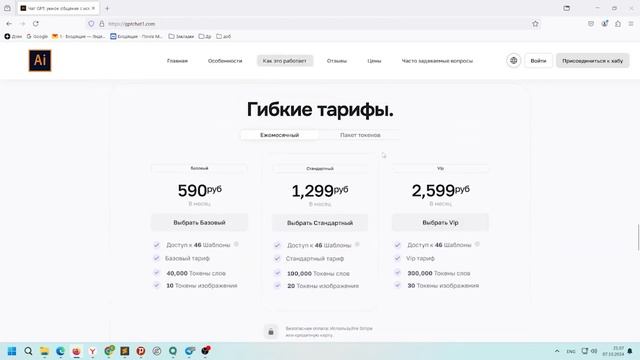Click the checkmark beside 100,000 Токены слов
640x360 pixels.
point(277,273)
